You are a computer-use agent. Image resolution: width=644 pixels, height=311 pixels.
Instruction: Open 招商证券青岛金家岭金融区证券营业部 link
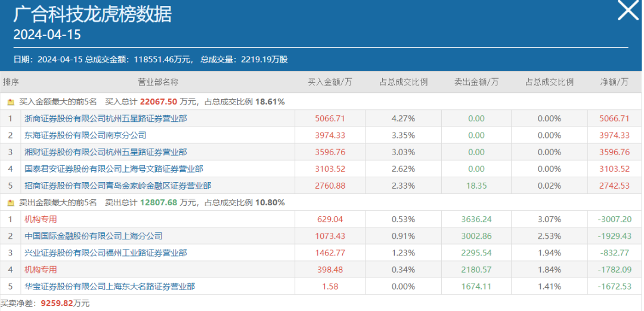pos(118,186)
